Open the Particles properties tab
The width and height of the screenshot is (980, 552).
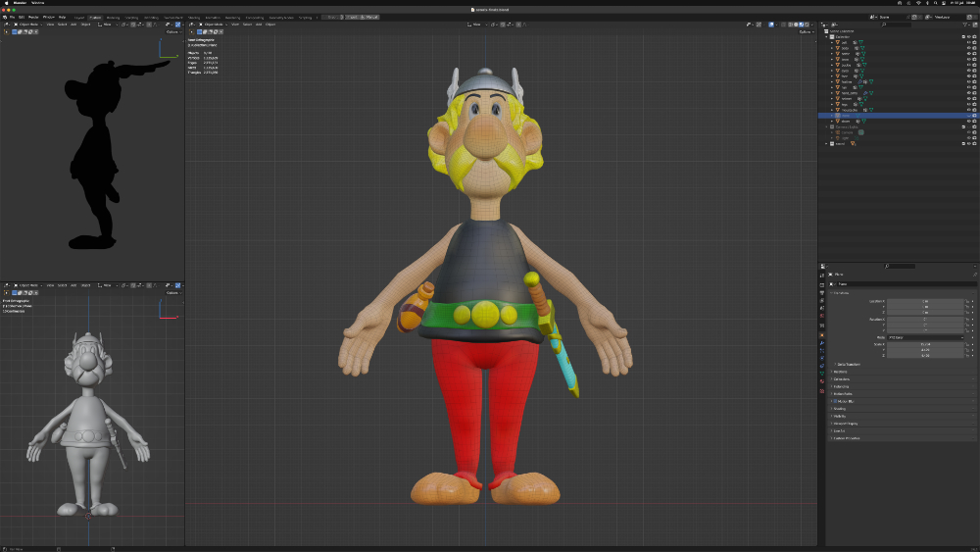pyautogui.click(x=822, y=351)
